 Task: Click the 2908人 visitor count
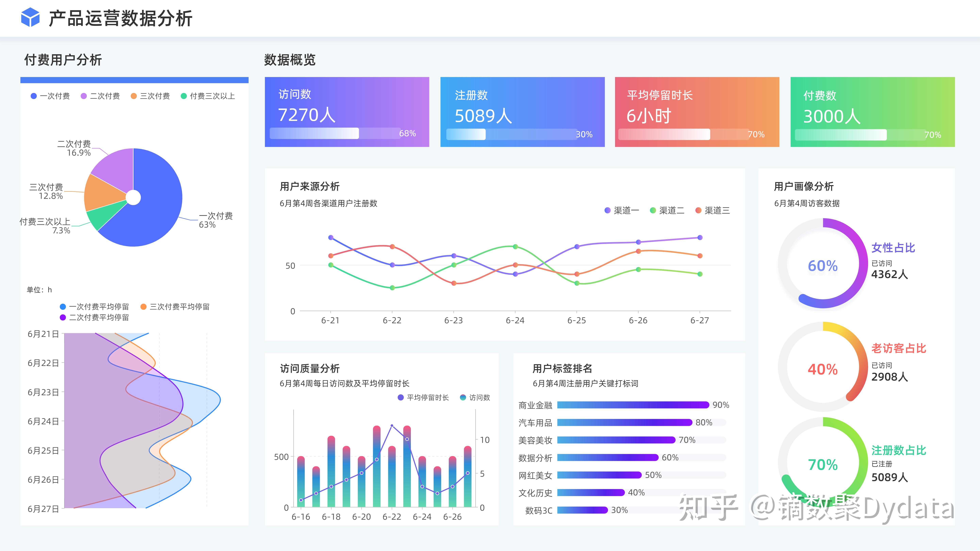(x=889, y=377)
